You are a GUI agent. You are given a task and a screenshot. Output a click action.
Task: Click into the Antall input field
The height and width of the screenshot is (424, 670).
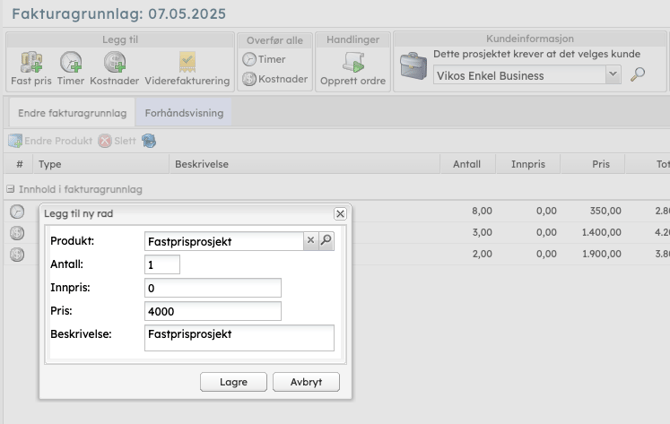162,264
